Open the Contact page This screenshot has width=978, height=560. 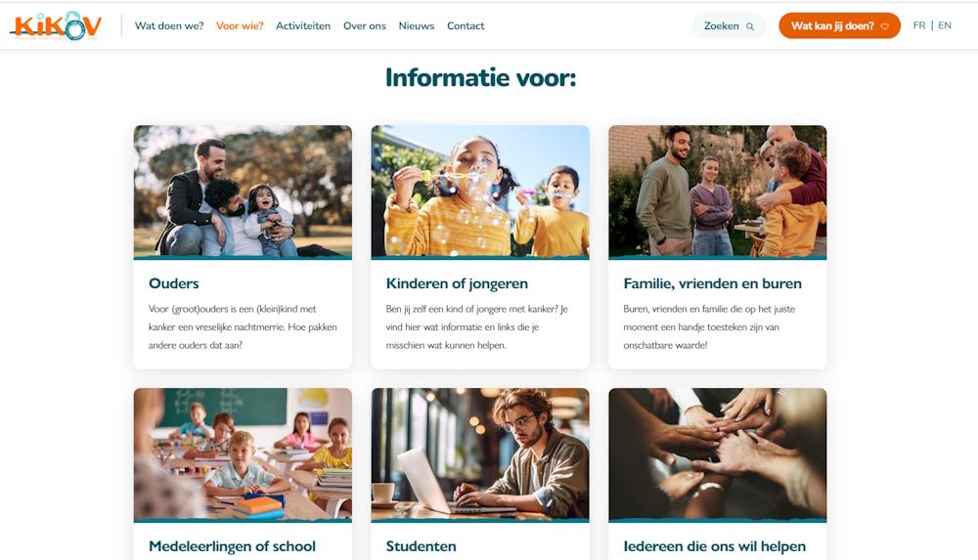click(x=466, y=25)
